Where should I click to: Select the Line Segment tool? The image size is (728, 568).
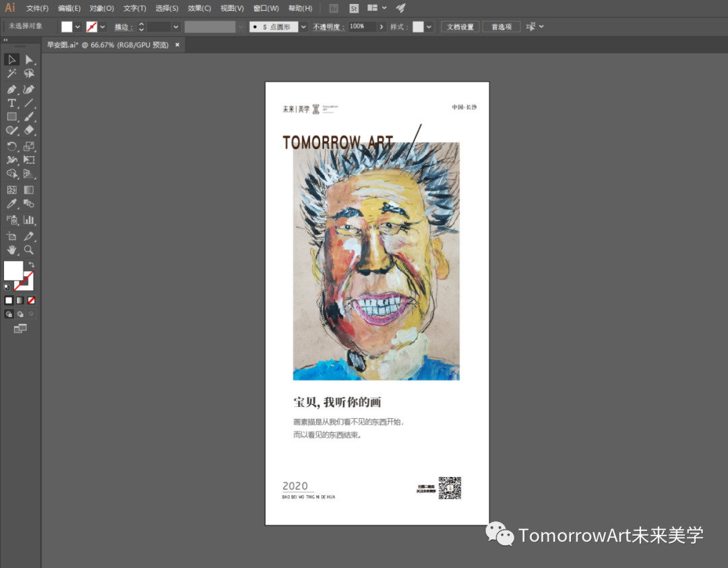29,103
